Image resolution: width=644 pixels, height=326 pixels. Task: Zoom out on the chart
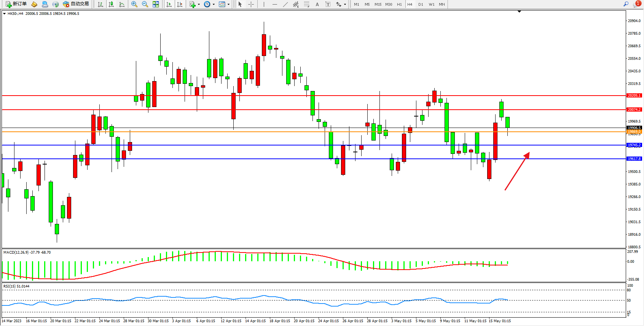[x=145, y=4]
